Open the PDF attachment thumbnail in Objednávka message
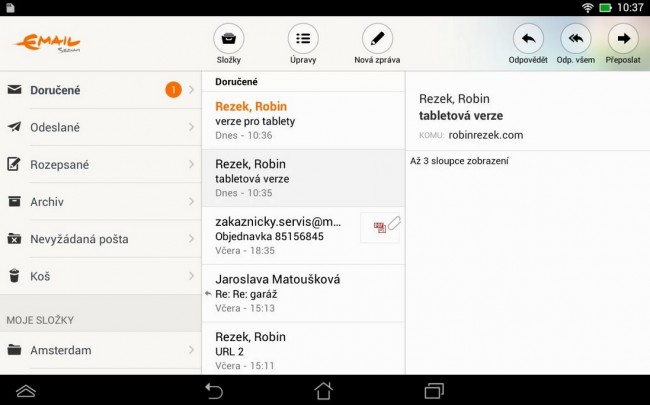Image resolution: width=650 pixels, height=405 pixels. click(379, 227)
